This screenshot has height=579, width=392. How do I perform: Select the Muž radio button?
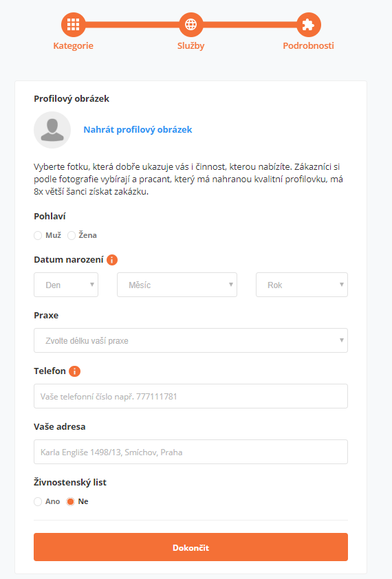pyautogui.click(x=38, y=236)
